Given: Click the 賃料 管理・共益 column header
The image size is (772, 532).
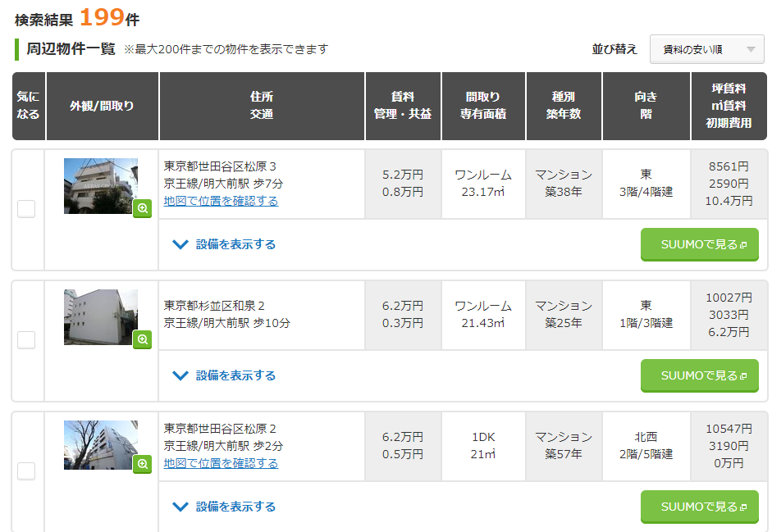Looking at the screenshot, I should tap(403, 106).
